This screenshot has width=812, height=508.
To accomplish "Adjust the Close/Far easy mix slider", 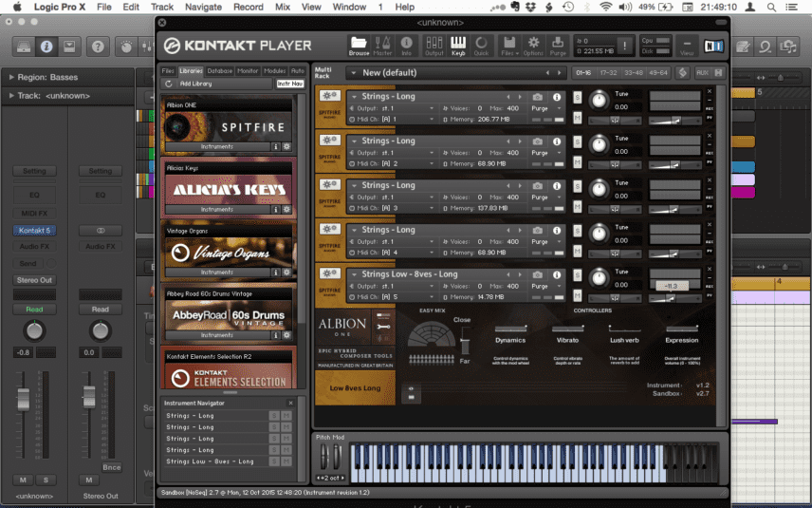I will pyautogui.click(x=465, y=341).
